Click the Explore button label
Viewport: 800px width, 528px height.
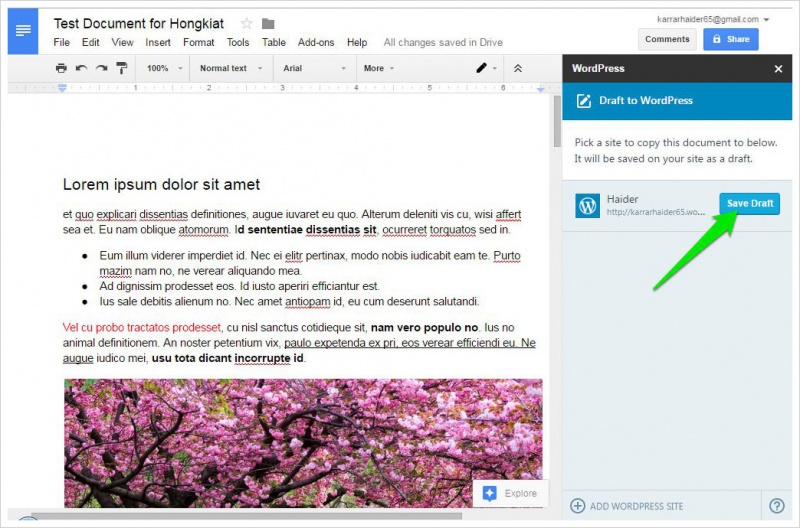520,493
